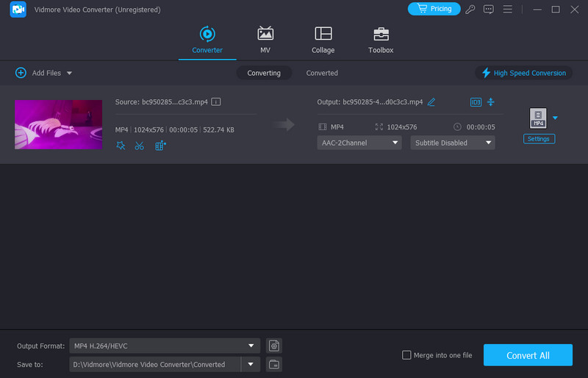Click the register key icon

coord(470,10)
